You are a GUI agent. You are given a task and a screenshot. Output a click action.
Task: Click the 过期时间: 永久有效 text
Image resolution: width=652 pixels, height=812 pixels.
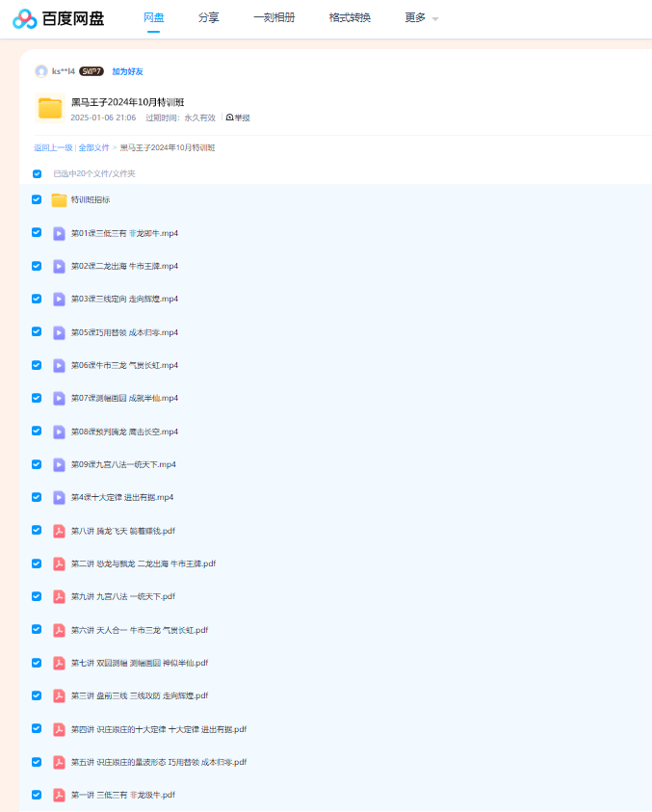click(x=180, y=118)
